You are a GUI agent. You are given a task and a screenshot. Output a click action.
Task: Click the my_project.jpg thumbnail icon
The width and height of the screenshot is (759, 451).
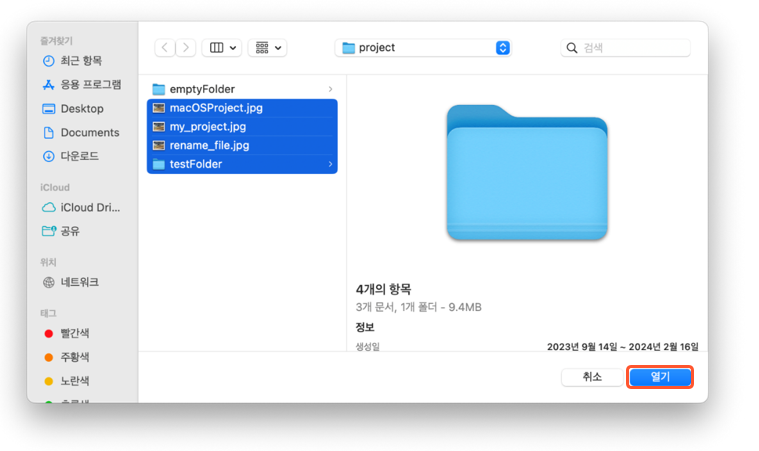tap(159, 127)
